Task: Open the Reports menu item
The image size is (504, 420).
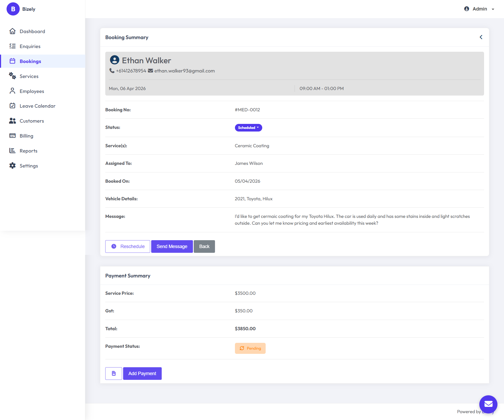Action: tap(43, 151)
